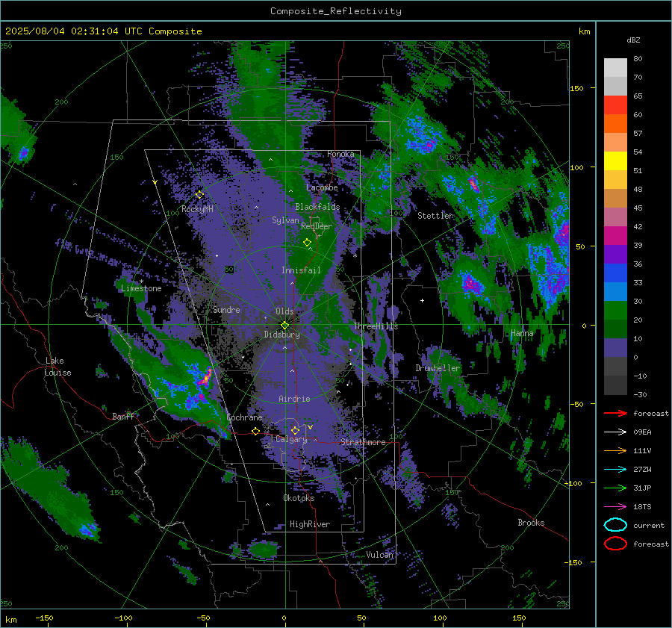Viewport: 672px width, 628px height.
Task: Click the yellow diamond marker below Cochrane
Action: click(x=256, y=432)
